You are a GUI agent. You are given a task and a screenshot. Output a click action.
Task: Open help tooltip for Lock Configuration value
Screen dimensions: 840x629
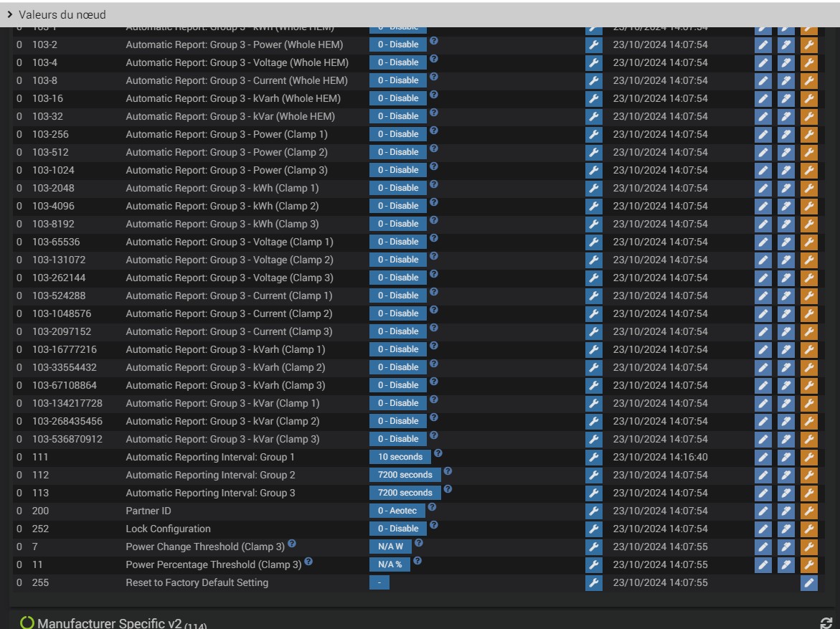434,525
